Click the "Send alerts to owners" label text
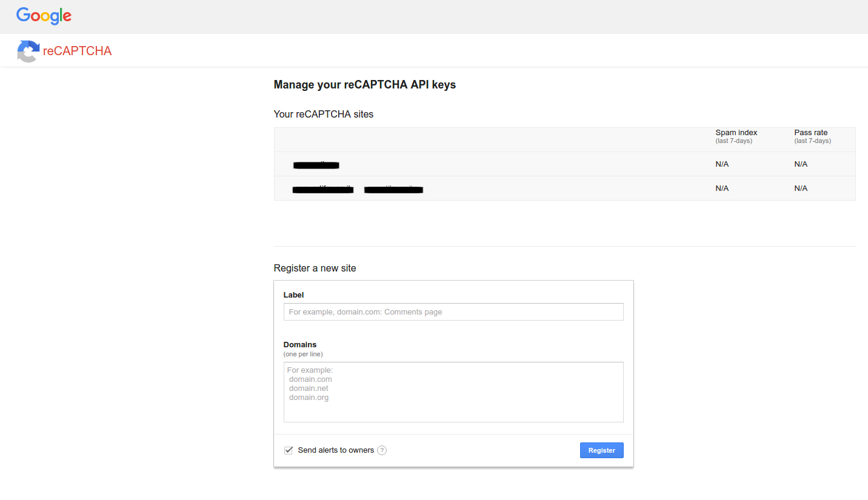 point(336,450)
